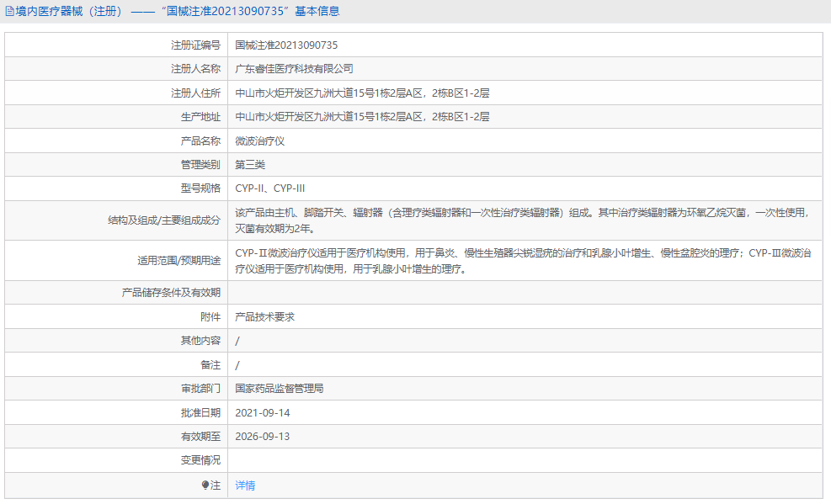Viewport: 831px width, 504px height.
Task: Select approval department 国家药品监督管理局
Action: [x=280, y=389]
